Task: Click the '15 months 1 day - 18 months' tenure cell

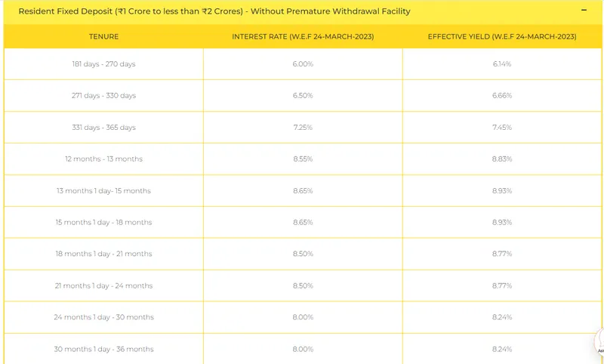Action: pyautogui.click(x=103, y=222)
